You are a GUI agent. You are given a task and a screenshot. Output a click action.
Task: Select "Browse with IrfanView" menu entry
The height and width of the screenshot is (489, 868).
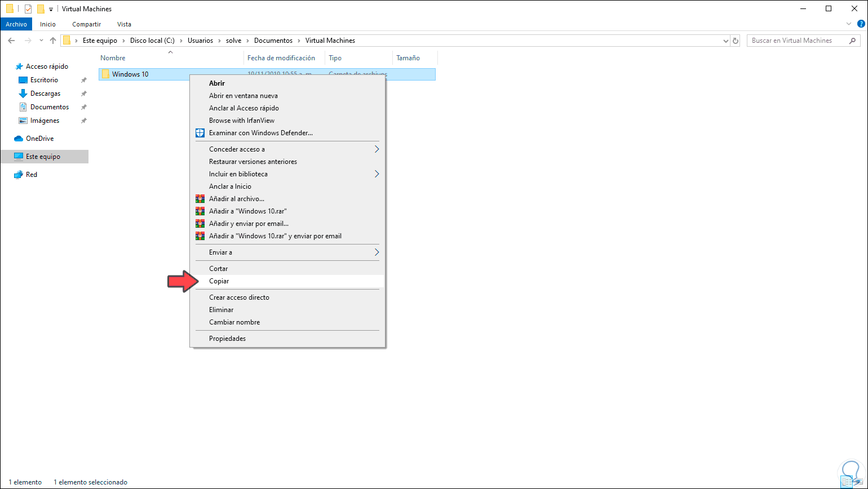point(288,121)
